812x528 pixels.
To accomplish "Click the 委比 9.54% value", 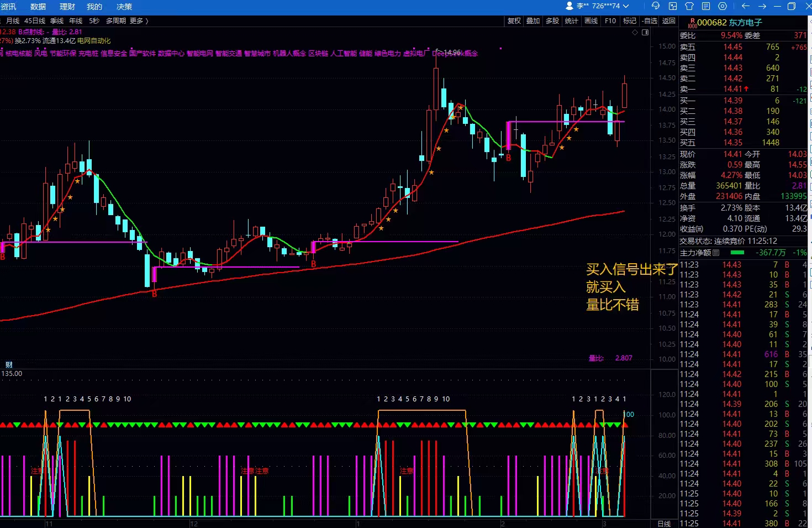I will point(731,35).
